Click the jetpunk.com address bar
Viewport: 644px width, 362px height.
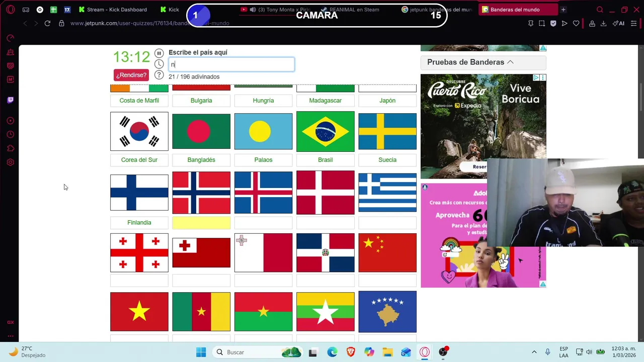pos(149,23)
